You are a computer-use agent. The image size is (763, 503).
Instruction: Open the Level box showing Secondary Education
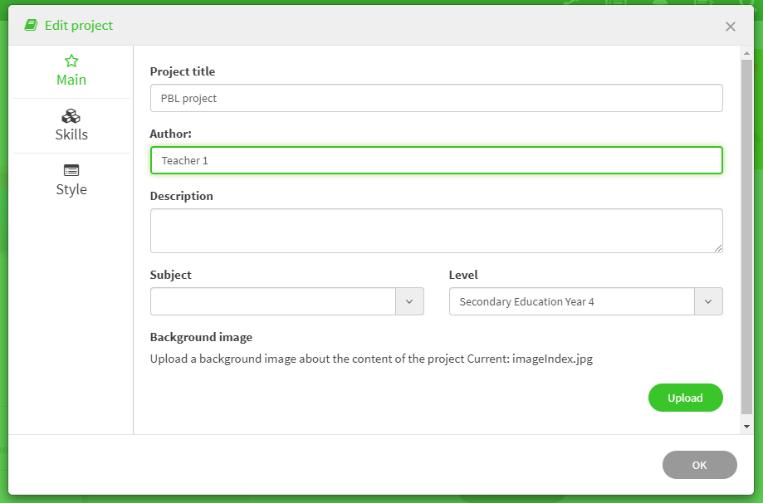(x=572, y=301)
